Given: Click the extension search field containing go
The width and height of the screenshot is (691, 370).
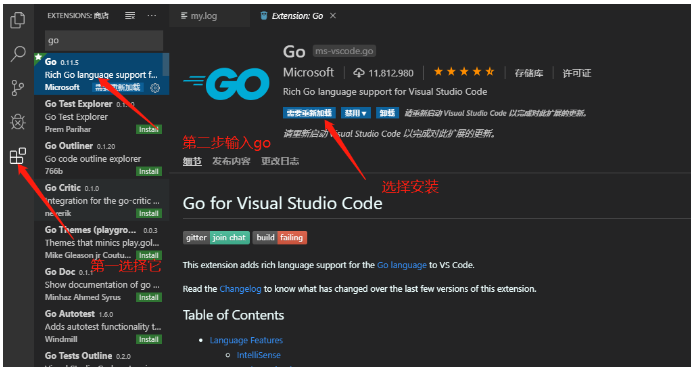Looking at the screenshot, I should (104, 41).
